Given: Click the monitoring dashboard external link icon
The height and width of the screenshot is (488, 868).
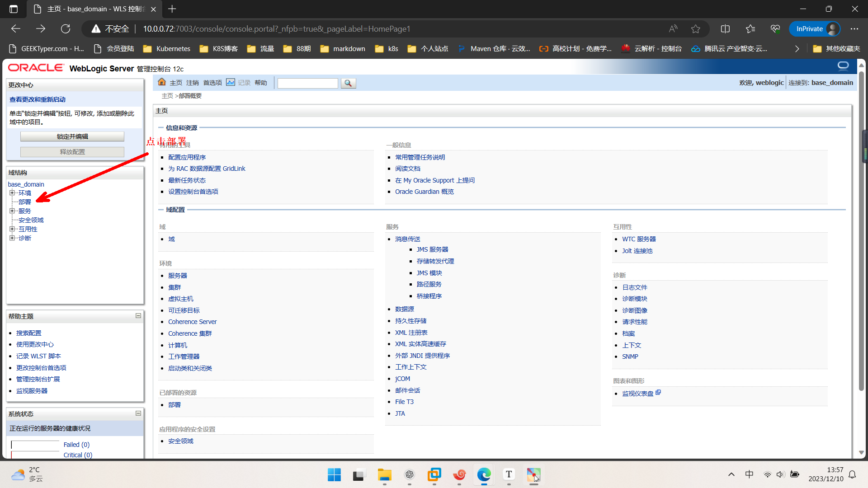Looking at the screenshot, I should (x=658, y=392).
